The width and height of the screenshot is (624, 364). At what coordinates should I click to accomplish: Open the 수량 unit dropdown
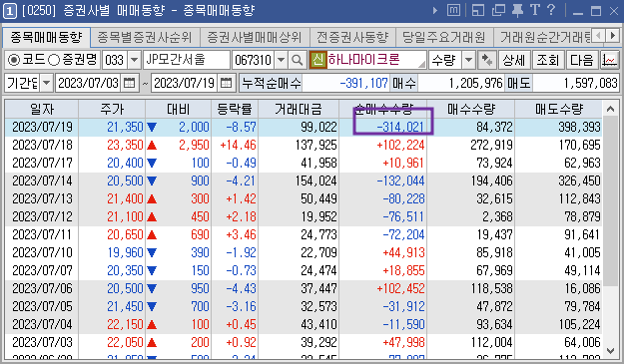pos(469,60)
